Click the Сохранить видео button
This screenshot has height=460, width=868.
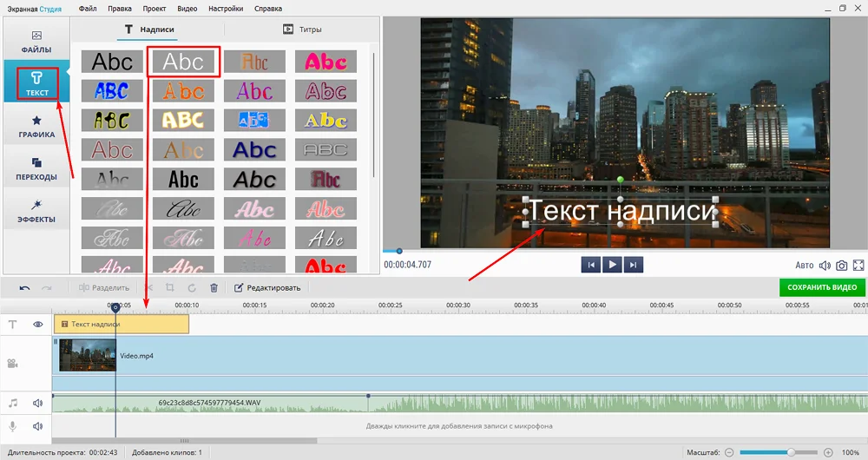point(822,287)
